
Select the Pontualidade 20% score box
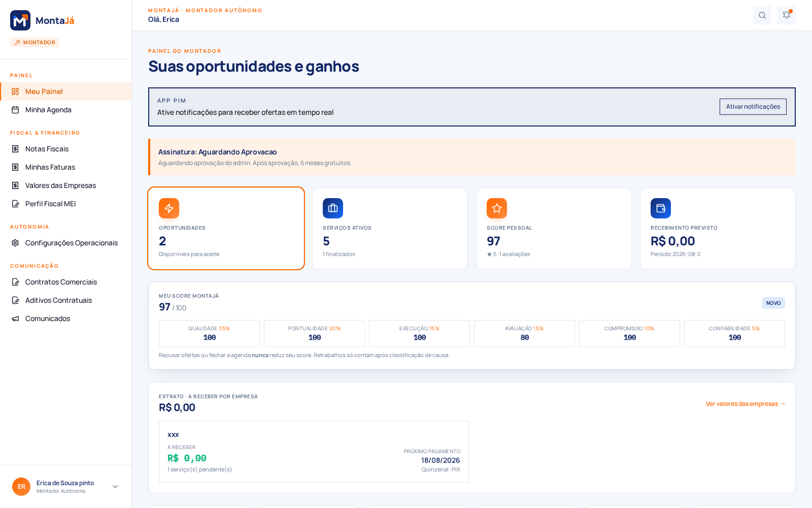click(x=314, y=333)
